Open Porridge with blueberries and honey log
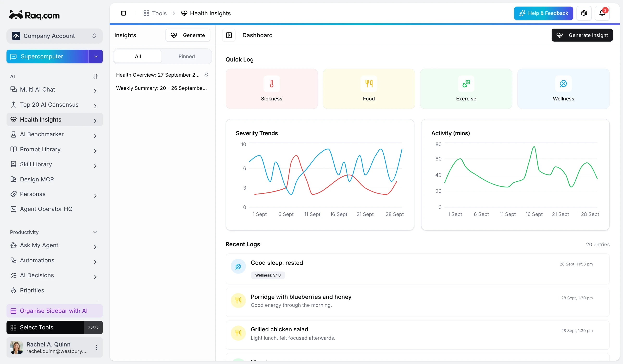 pyautogui.click(x=417, y=302)
